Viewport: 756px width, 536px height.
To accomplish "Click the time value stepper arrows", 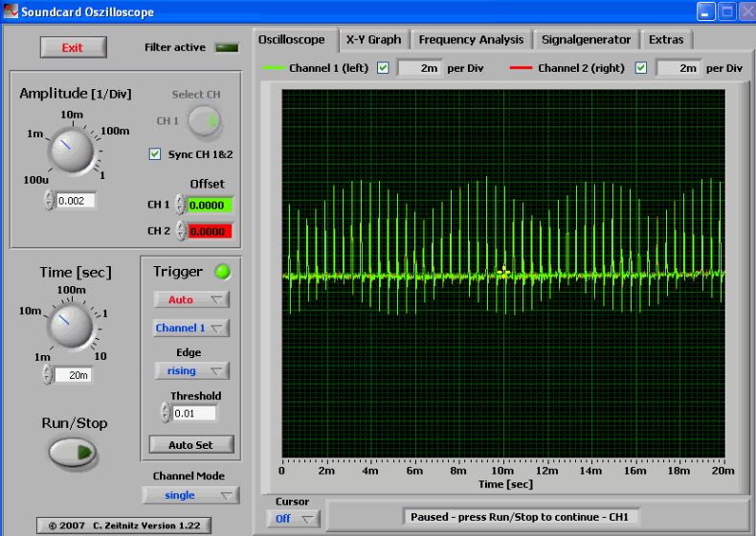I will tap(47, 374).
